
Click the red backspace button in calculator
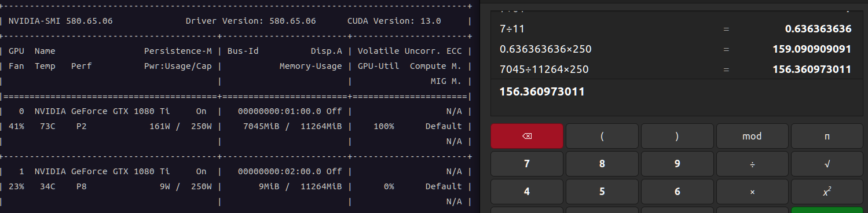point(527,137)
